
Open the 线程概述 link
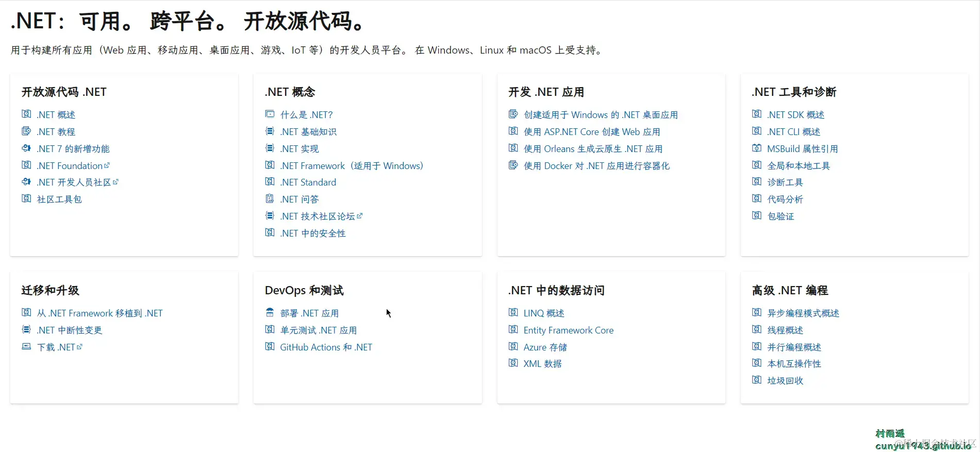pyautogui.click(x=785, y=330)
